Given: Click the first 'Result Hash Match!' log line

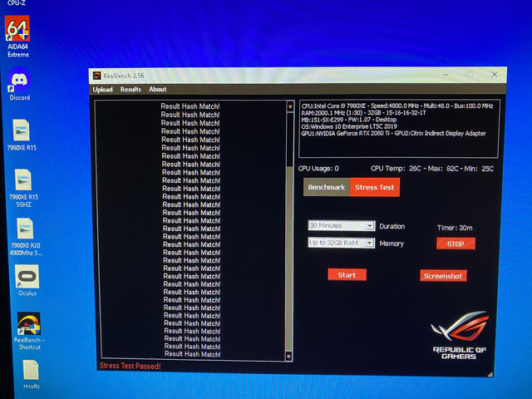Looking at the screenshot, I should 190,106.
